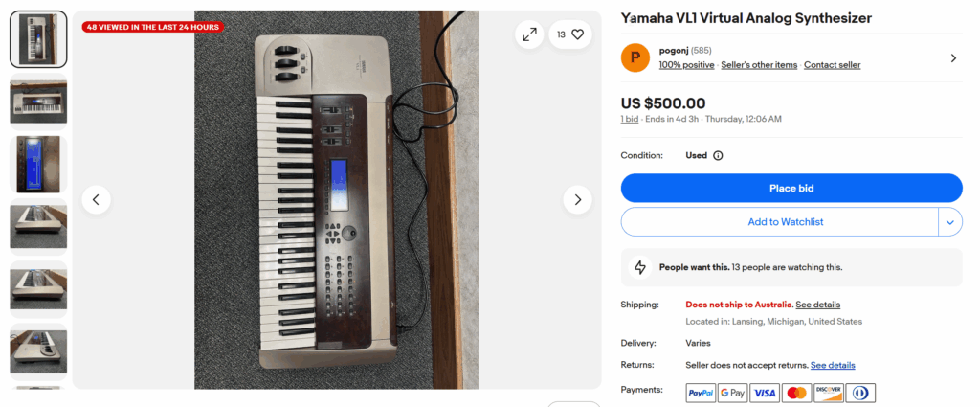Click the heart icon to favorite listing
The height and width of the screenshot is (407, 980).
coord(578,34)
